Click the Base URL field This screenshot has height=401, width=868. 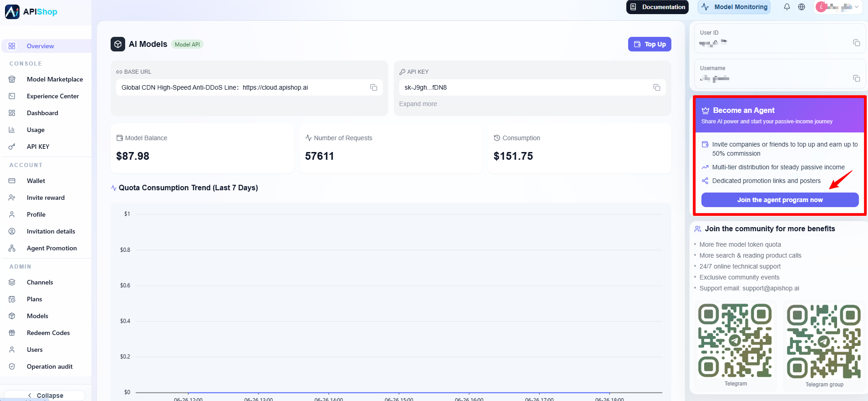pos(249,87)
